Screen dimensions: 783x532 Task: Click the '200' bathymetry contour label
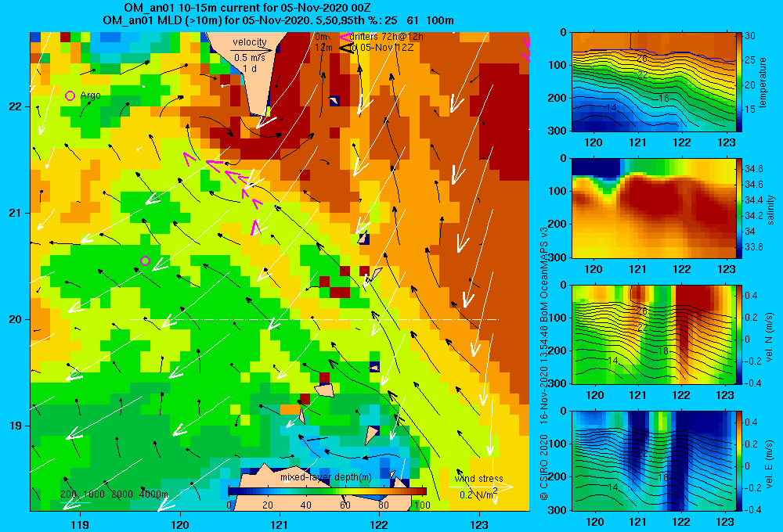tap(68, 494)
